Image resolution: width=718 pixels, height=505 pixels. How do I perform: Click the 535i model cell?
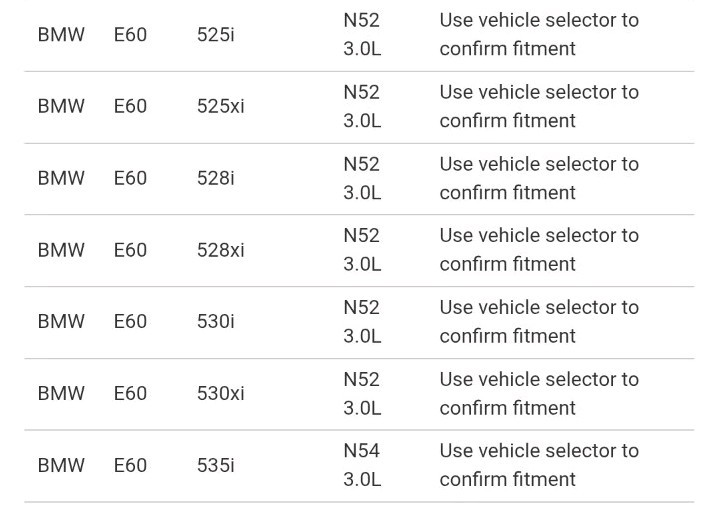[x=216, y=465]
